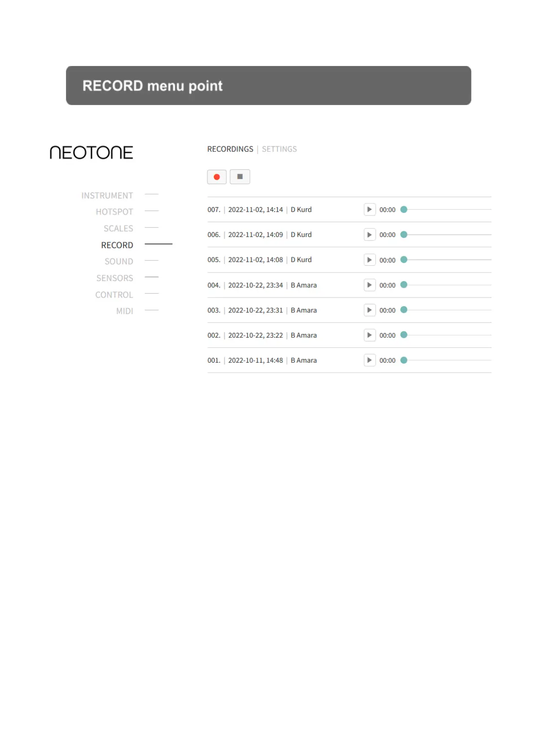Open the INSTRUMENT menu item
The width and height of the screenshot is (535, 756).
click(107, 196)
